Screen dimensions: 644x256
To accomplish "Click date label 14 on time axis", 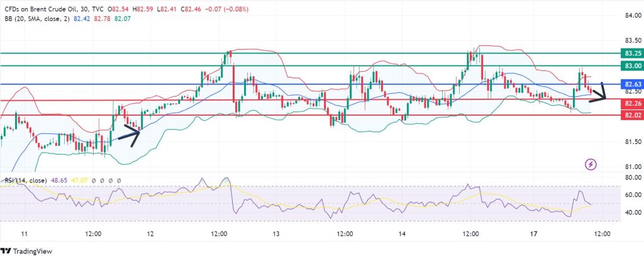I will point(402,234).
